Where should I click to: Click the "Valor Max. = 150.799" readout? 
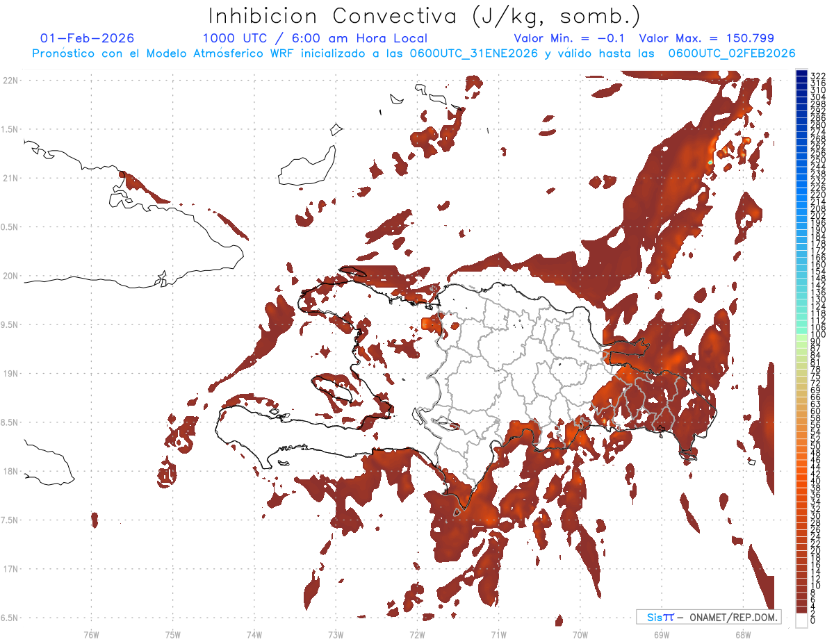pyautogui.click(x=706, y=38)
